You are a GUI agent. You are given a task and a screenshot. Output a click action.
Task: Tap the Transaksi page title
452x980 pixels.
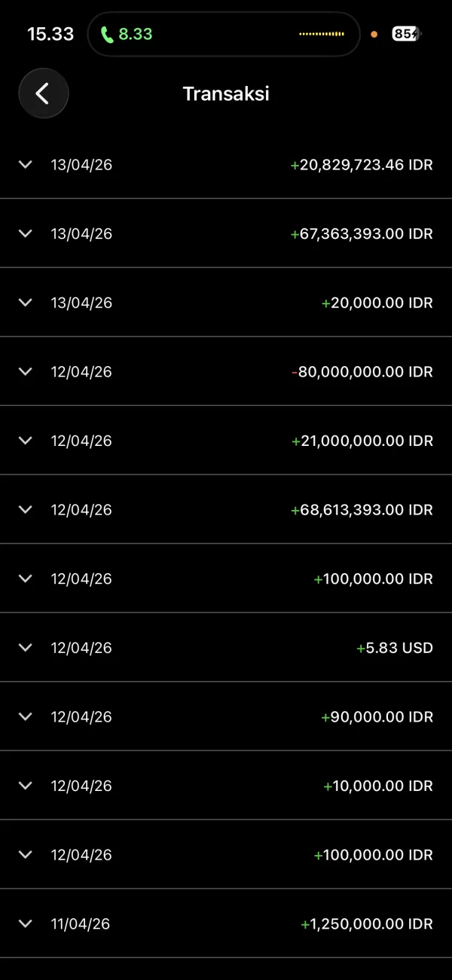[x=226, y=93]
